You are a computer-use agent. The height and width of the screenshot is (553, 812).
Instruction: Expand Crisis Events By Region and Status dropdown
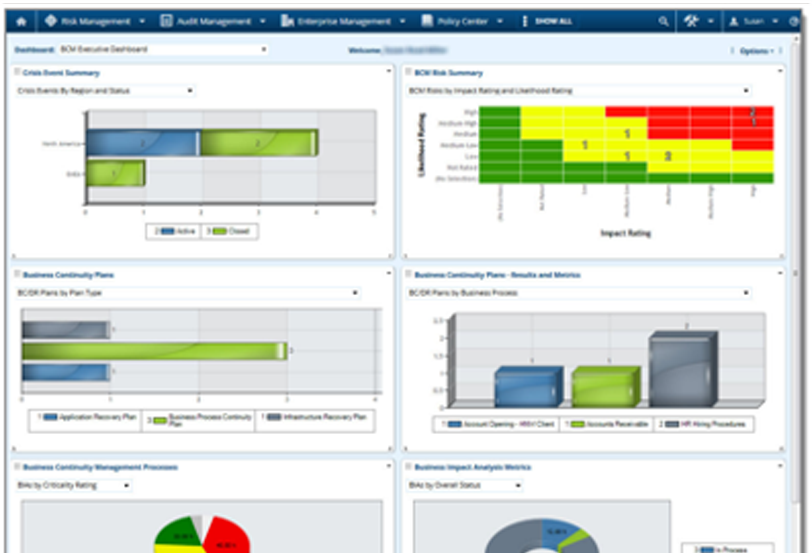click(105, 91)
